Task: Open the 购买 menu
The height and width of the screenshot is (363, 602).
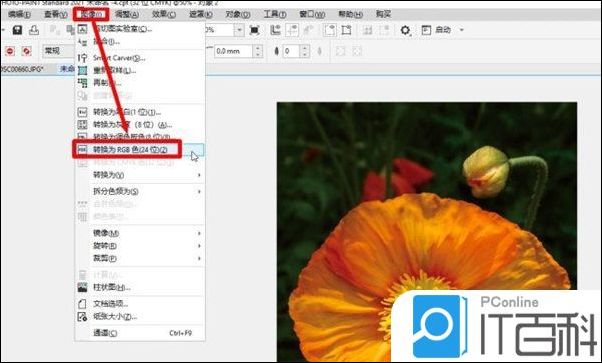Action: (383, 15)
